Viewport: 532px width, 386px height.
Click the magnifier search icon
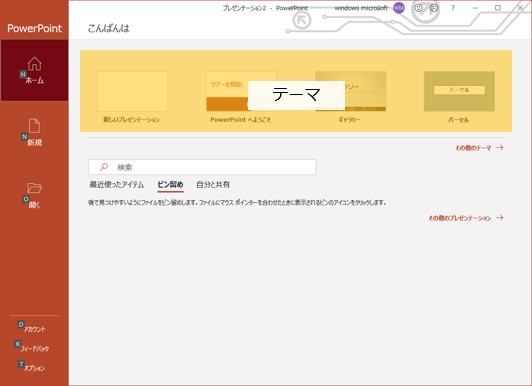(104, 167)
